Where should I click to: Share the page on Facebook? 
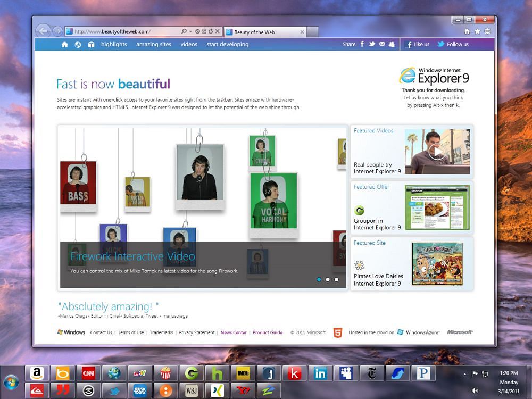[x=362, y=44]
